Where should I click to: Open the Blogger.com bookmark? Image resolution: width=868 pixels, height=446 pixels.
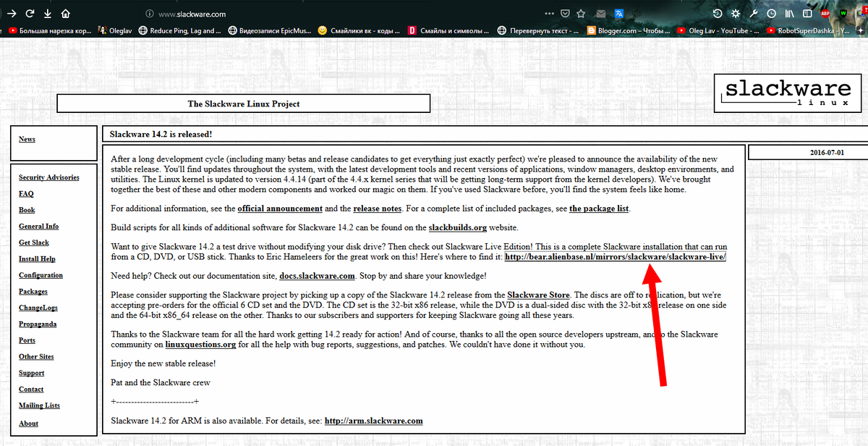click(629, 31)
